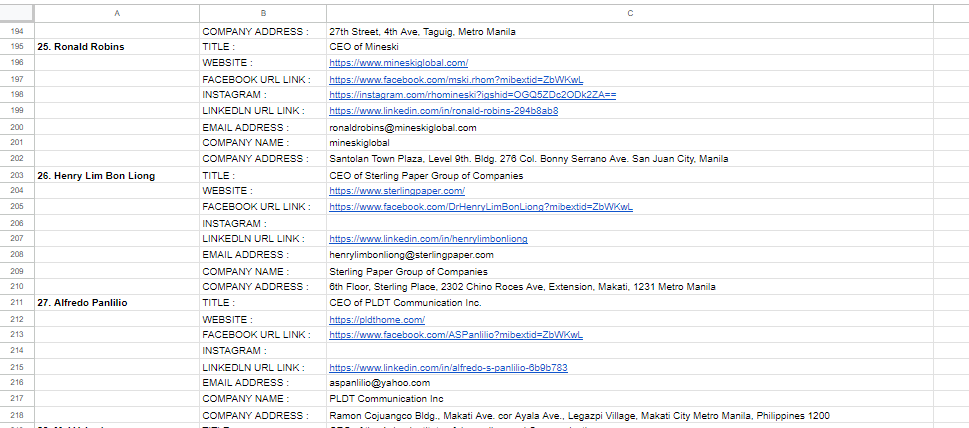Select row 211 header
This screenshot has width=969, height=428.
(17, 303)
